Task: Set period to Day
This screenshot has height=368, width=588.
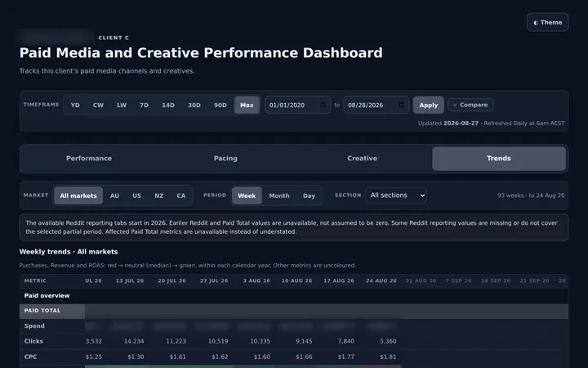Action: pos(309,195)
